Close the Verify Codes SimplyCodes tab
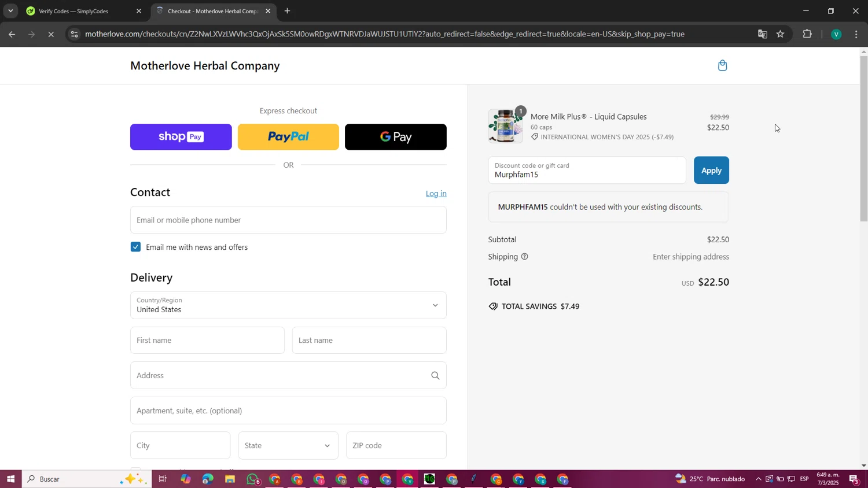This screenshot has height=488, width=868. click(138, 11)
